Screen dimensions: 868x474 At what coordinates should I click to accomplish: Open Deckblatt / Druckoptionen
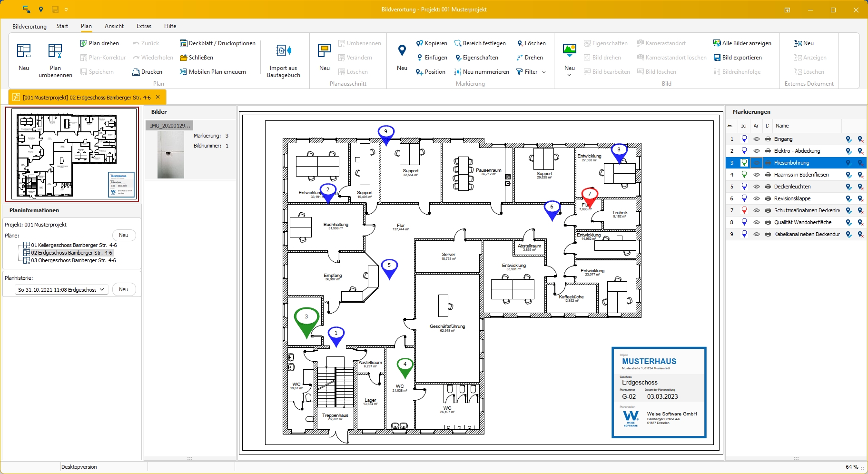pos(217,43)
